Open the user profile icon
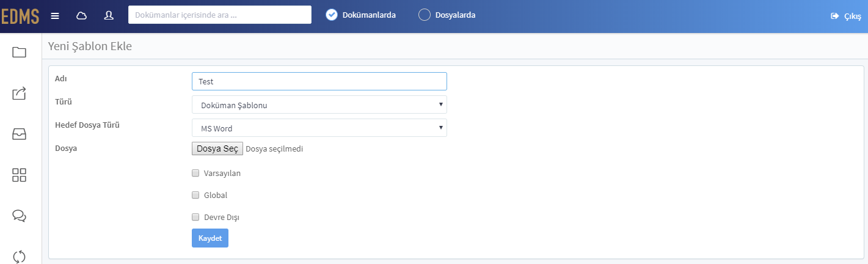Screen dimensions: 868x264 [109, 15]
